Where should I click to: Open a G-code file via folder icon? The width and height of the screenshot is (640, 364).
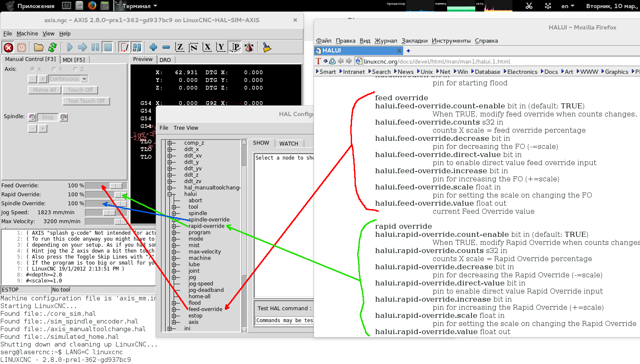coord(39,47)
